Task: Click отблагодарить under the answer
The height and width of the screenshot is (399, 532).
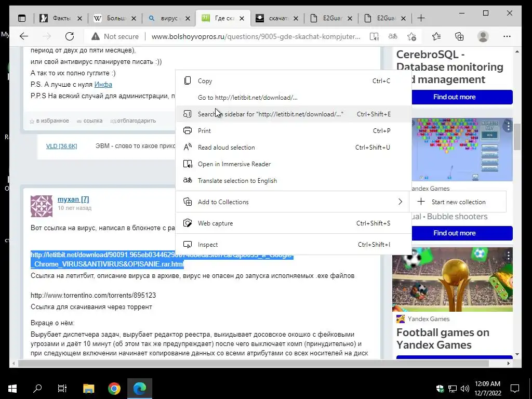Action: [x=134, y=121]
